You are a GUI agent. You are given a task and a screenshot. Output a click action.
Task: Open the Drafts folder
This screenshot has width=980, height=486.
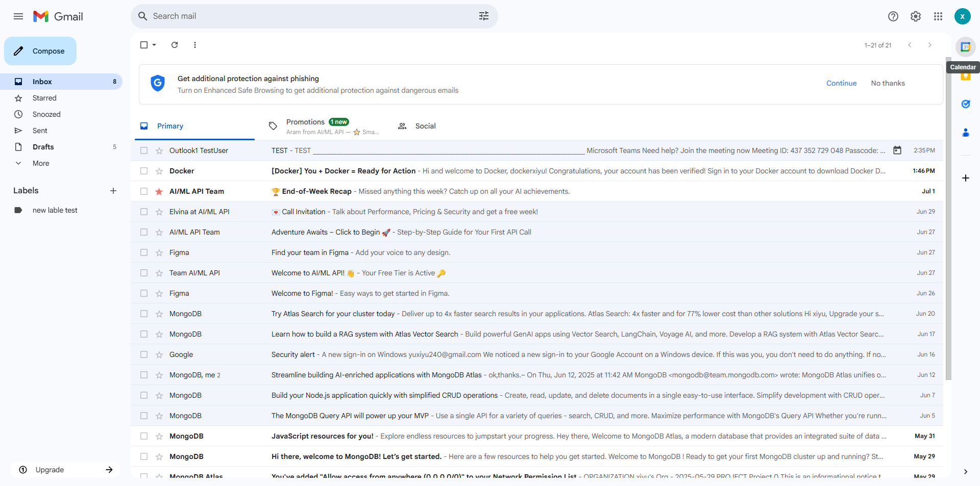point(61,147)
